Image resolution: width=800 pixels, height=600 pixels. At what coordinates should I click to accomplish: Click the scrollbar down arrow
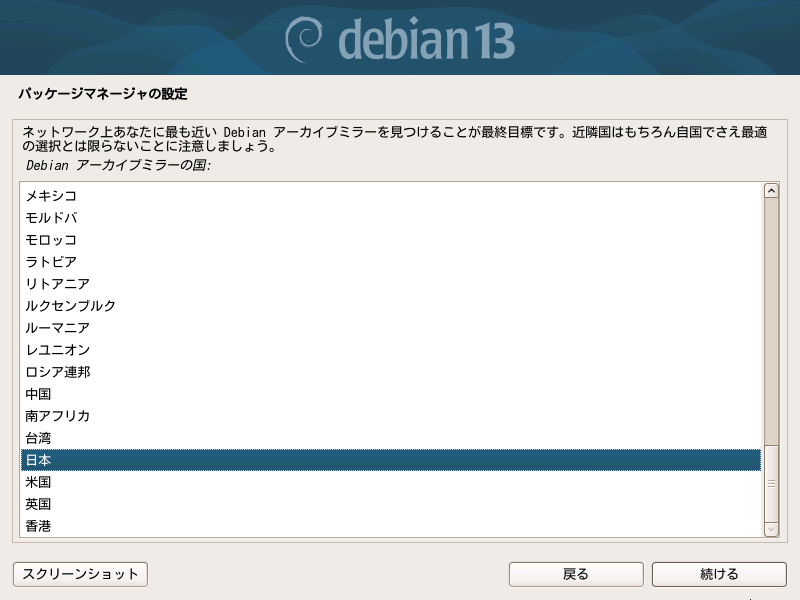point(771,529)
